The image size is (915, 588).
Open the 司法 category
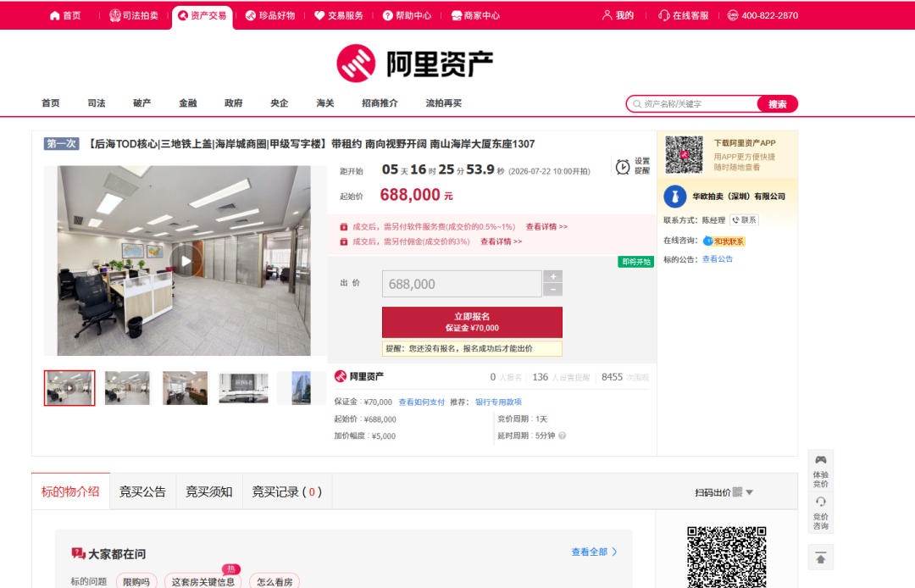tap(97, 103)
